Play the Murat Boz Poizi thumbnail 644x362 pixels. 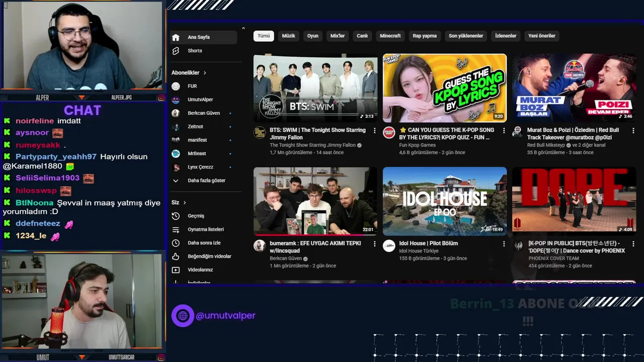coord(574,88)
